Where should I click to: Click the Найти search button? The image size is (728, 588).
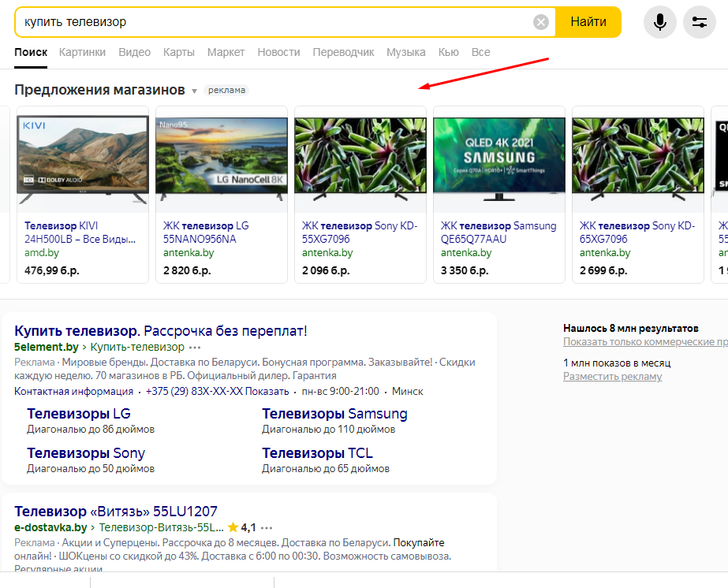pos(588,22)
